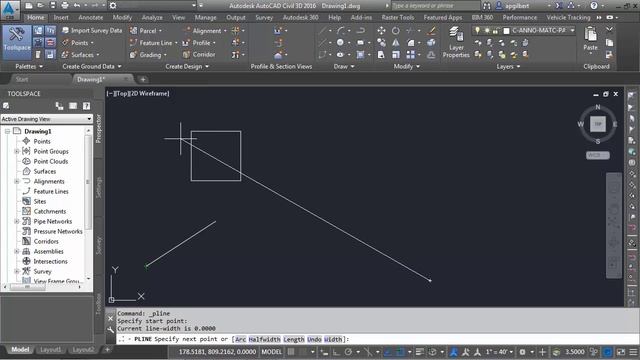Choose the Halfwidth command option
Image resolution: width=640 pixels, height=360 pixels.
(x=264, y=339)
